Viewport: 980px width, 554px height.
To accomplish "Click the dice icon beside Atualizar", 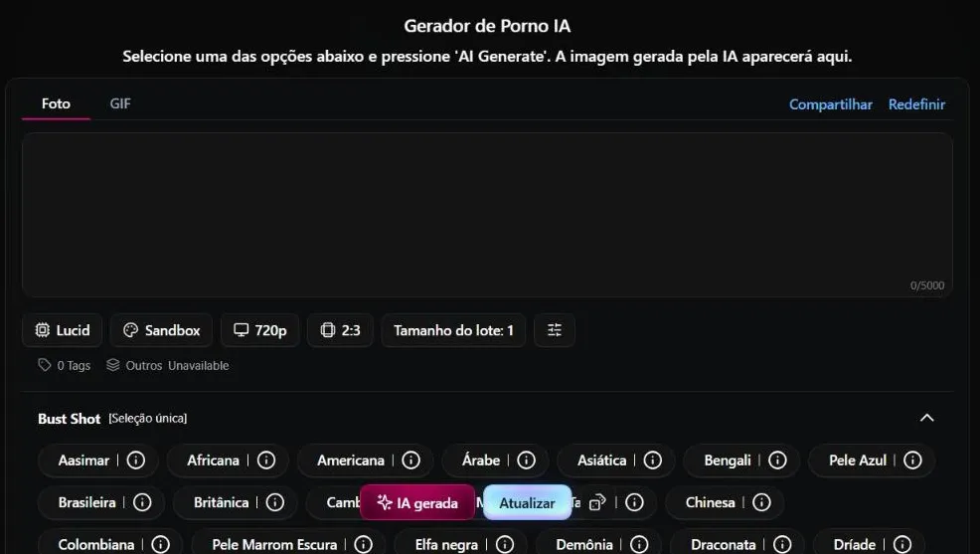I will pyautogui.click(x=597, y=502).
